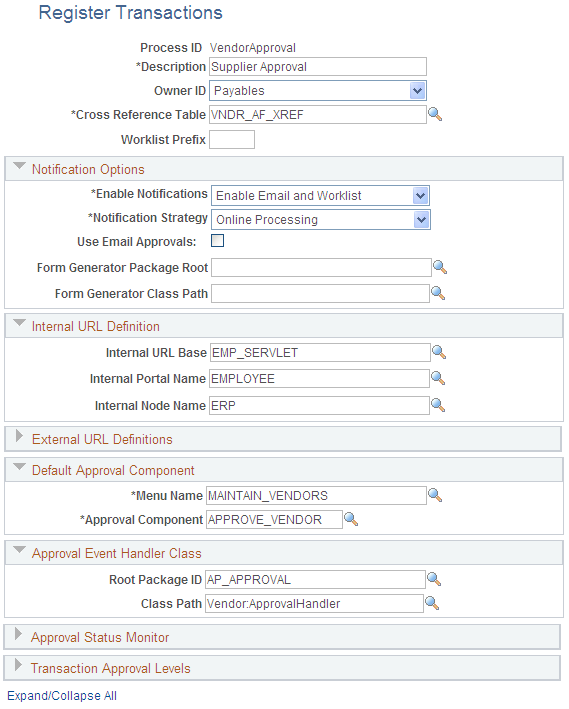
Task: Click the Class Path input field
Action: point(314,604)
